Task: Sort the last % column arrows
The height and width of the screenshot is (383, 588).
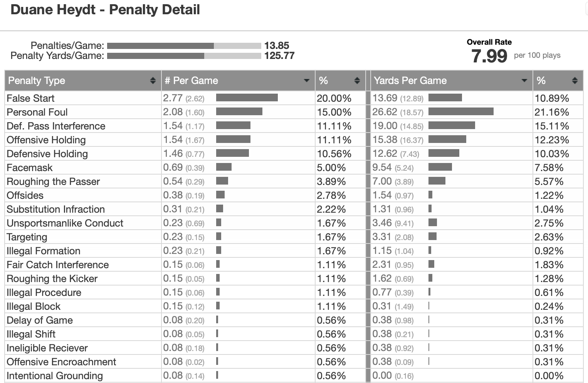Action: click(575, 81)
